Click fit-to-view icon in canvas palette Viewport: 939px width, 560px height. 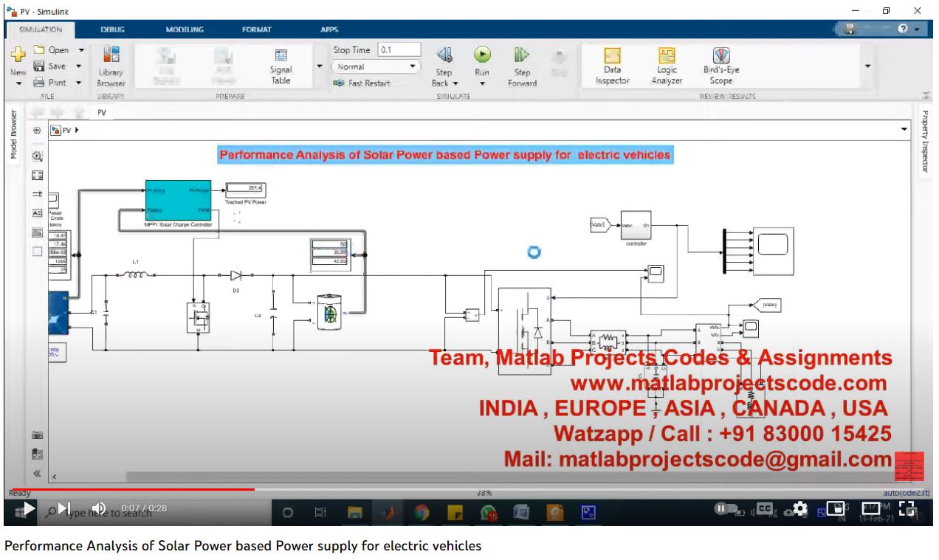pos(38,176)
